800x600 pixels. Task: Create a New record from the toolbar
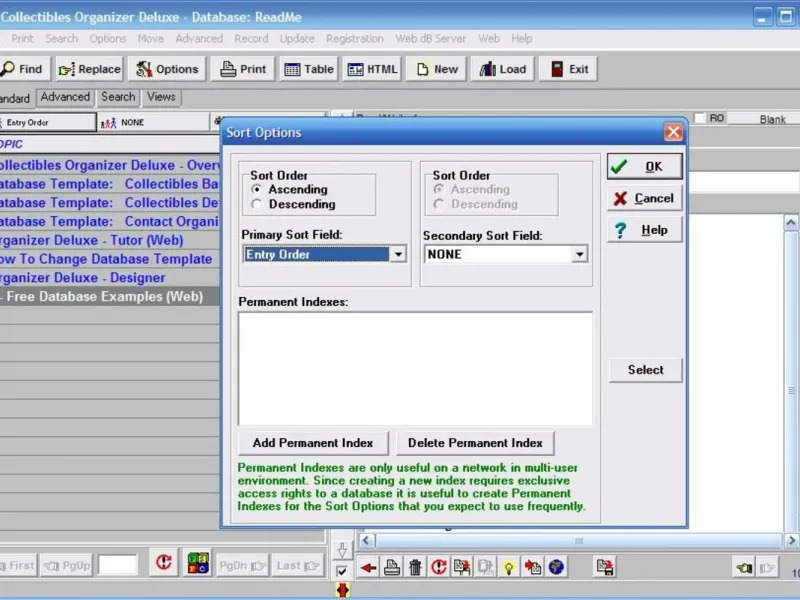[x=437, y=69]
